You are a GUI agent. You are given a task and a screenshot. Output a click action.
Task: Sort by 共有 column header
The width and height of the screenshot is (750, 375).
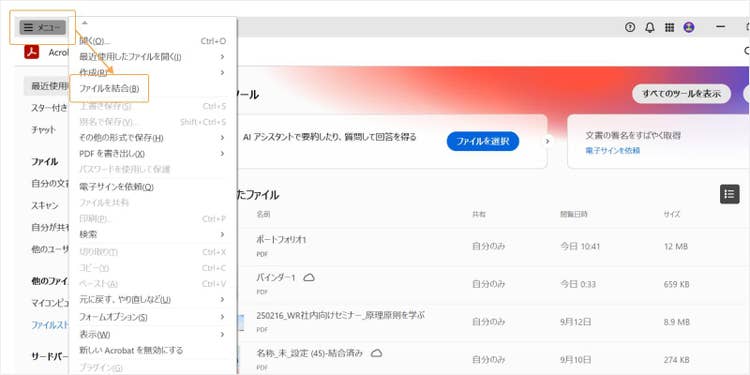(479, 214)
